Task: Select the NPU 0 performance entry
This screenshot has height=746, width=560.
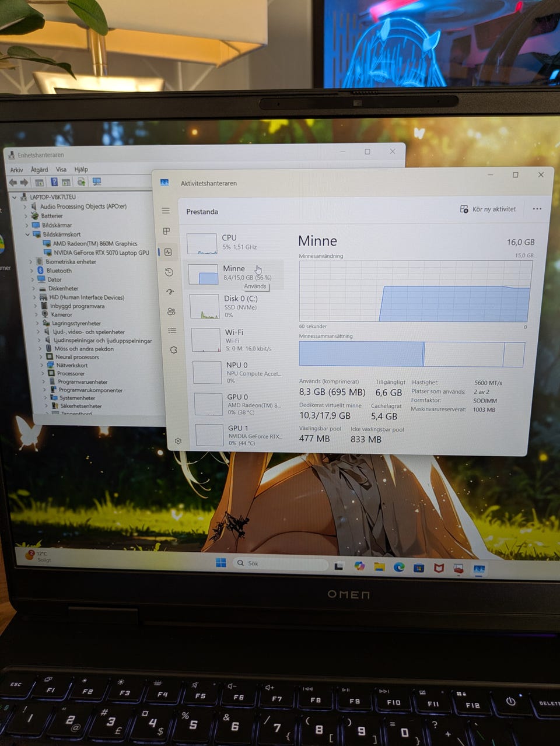Action: coord(239,372)
